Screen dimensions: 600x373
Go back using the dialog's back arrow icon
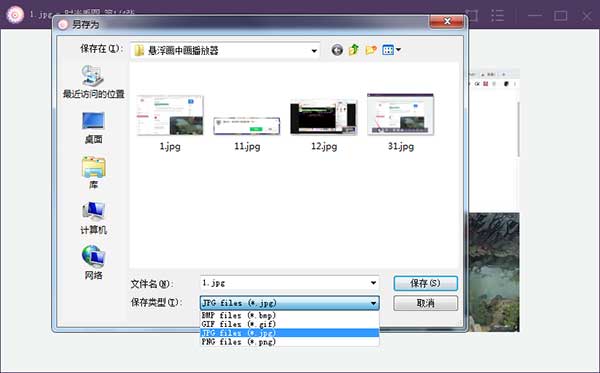pyautogui.click(x=337, y=50)
